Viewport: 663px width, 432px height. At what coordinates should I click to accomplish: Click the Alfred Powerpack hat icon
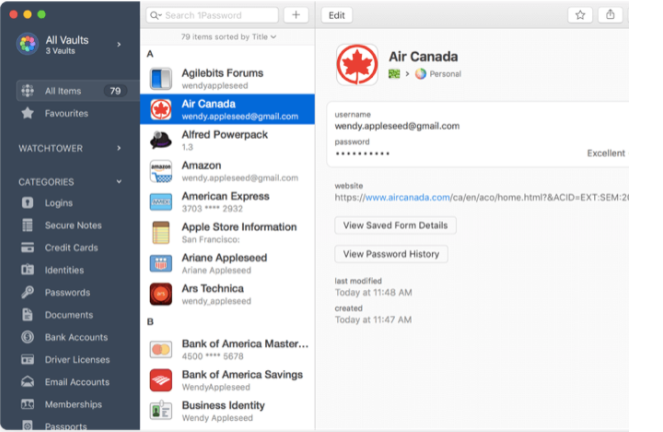tap(161, 140)
